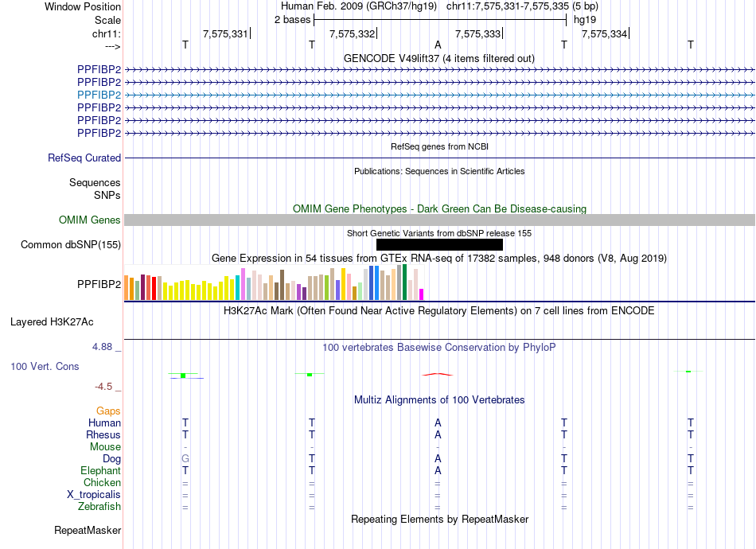Screen dimensions: 756x549
Task: Click the Publications: Sequences in Scientific Articles title
Action: (x=439, y=171)
